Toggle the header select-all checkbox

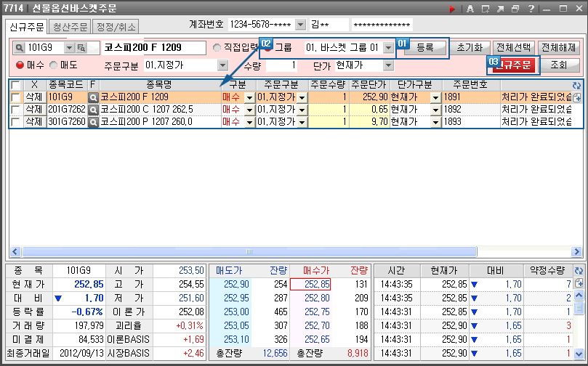[x=15, y=85]
